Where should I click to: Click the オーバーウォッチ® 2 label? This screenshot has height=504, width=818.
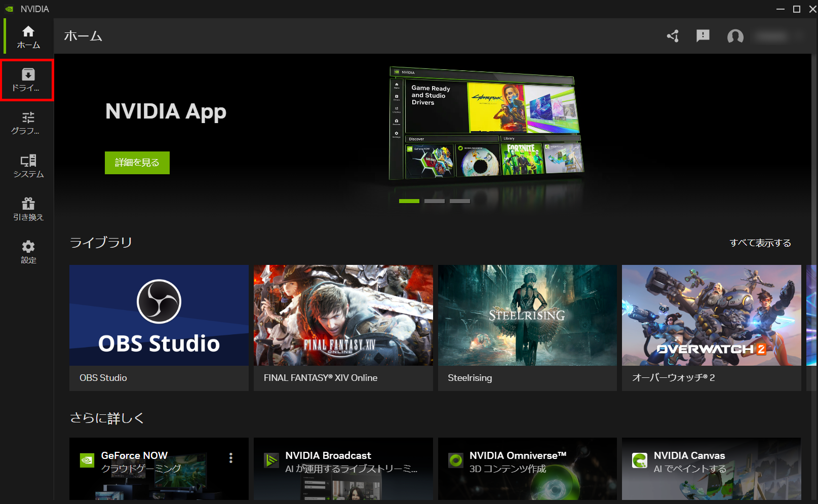coord(674,378)
